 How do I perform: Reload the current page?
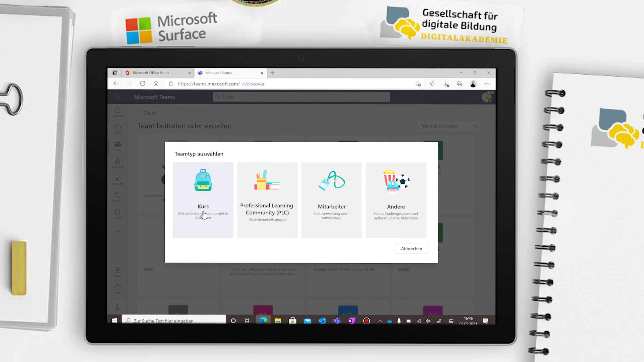[x=143, y=83]
